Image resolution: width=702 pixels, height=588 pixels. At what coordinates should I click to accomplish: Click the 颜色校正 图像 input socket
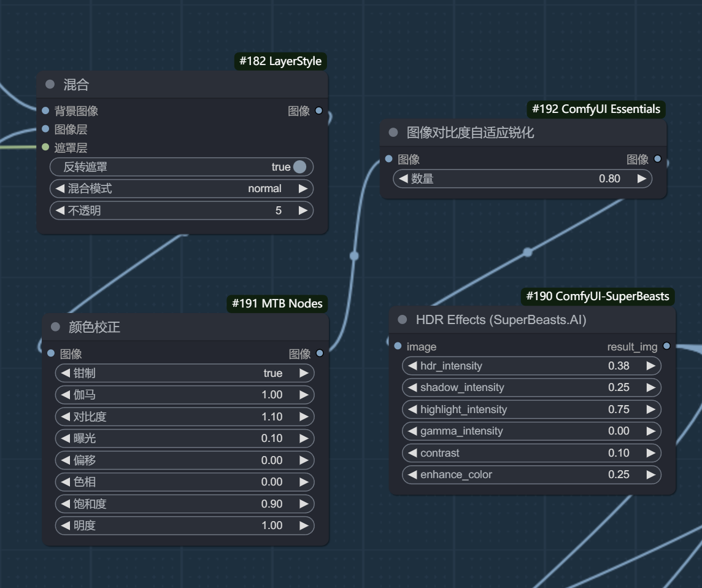click(51, 353)
